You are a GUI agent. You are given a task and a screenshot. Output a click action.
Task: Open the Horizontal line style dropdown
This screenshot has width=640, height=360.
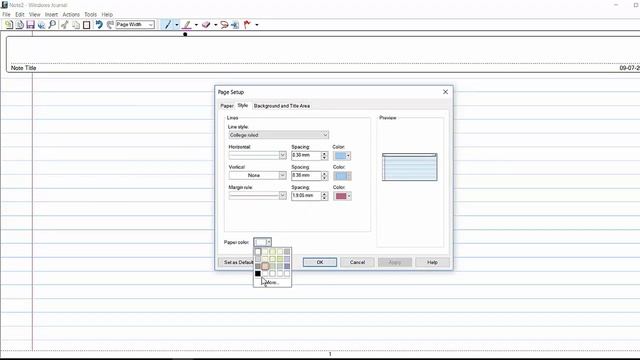[258, 155]
